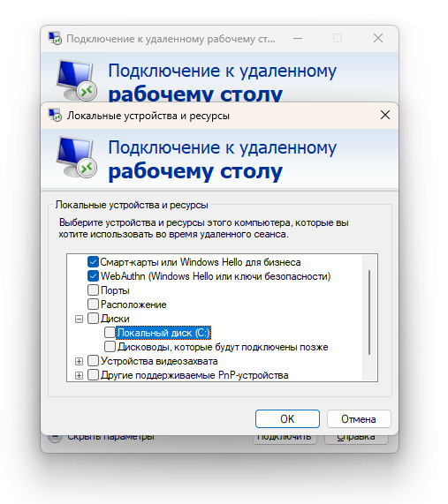Expand Другие поддерживаемые PnP-устройства node
448x504 pixels.
[x=79, y=375]
